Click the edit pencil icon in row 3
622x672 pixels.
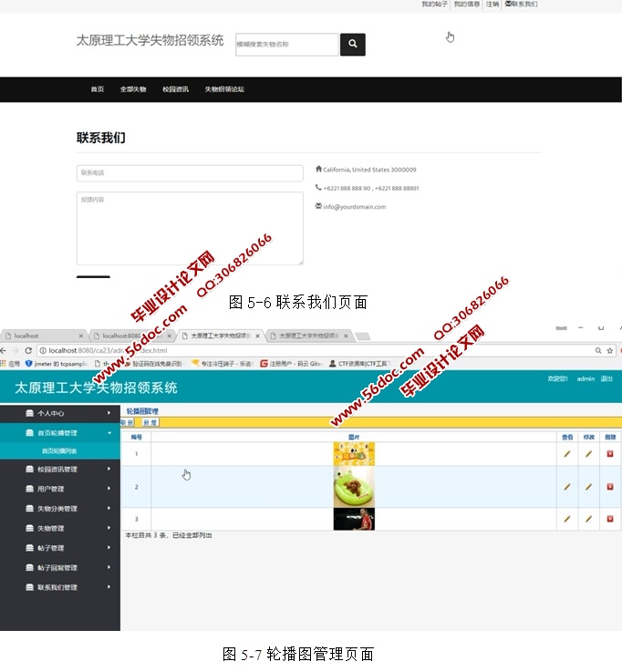pyautogui.click(x=588, y=519)
